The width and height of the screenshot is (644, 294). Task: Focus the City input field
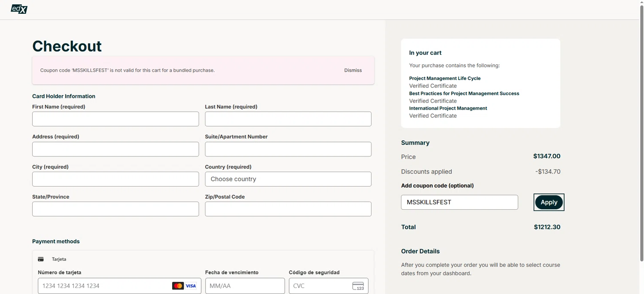115,179
